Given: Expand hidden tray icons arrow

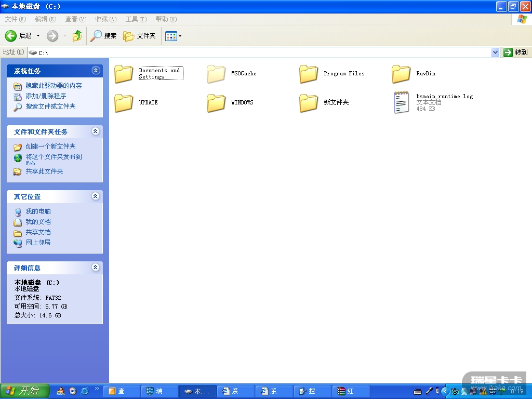Looking at the screenshot, I should coord(445,391).
